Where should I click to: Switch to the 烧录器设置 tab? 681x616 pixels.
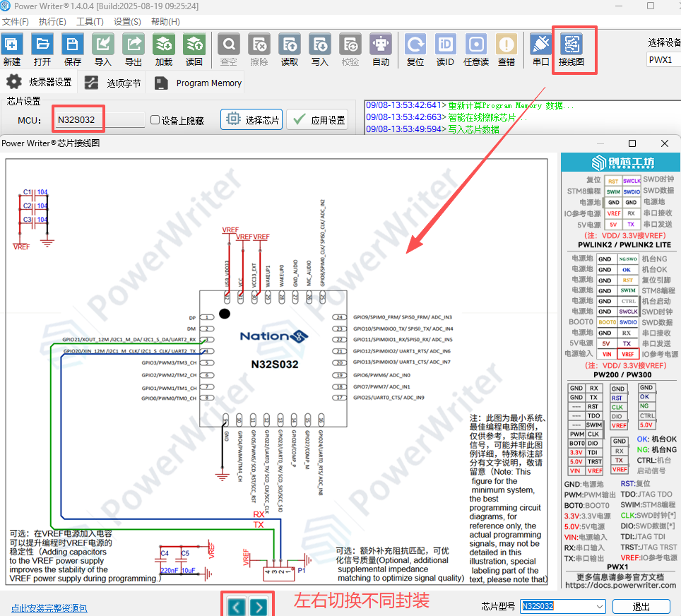pyautogui.click(x=39, y=82)
